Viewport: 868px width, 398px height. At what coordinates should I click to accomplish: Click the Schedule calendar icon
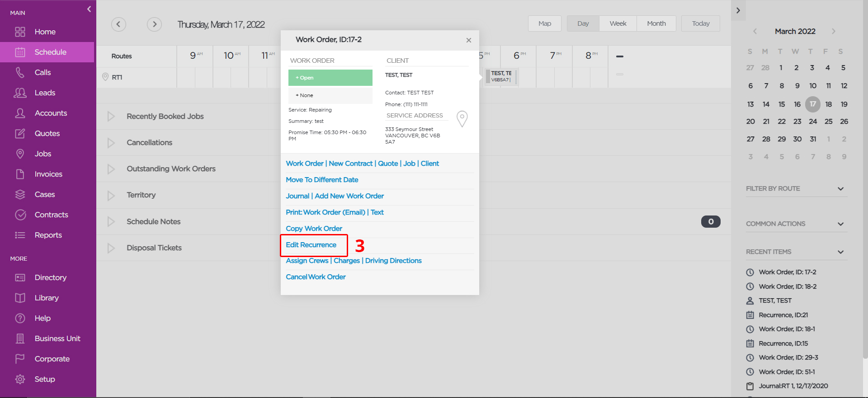click(x=20, y=52)
